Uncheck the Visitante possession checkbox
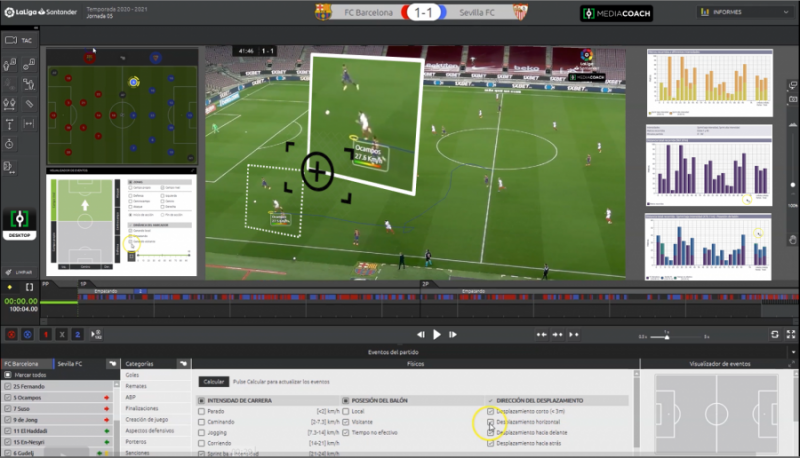Screen dimensions: 800x458 [x=346, y=422]
